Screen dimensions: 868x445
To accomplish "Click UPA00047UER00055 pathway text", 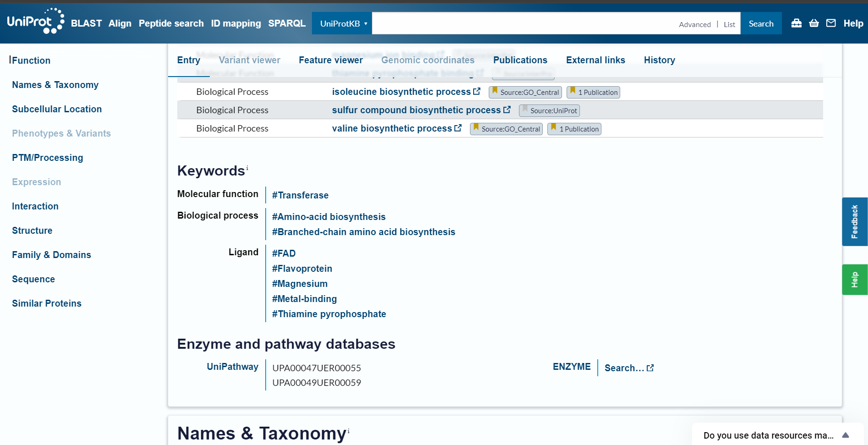I will 317,368.
